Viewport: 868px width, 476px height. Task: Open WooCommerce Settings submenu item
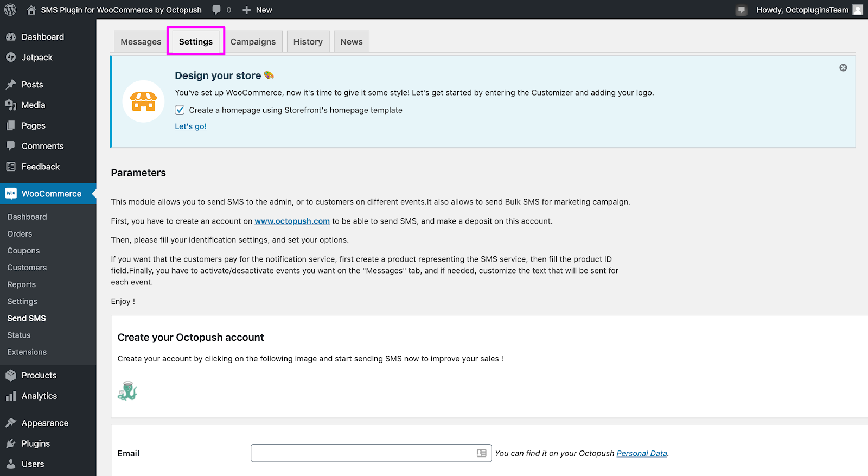click(22, 301)
